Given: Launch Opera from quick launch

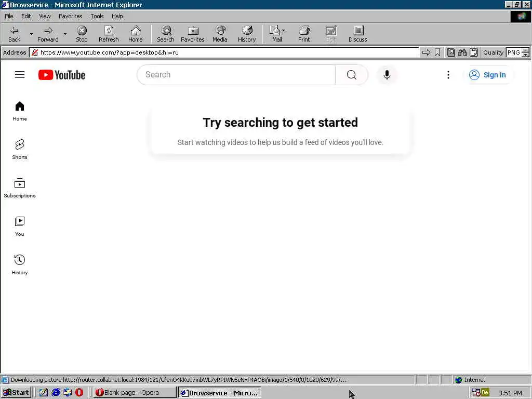Looking at the screenshot, I should [x=79, y=393].
